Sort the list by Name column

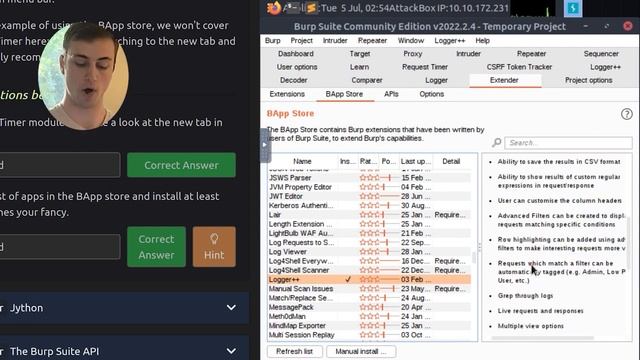[x=302, y=161]
